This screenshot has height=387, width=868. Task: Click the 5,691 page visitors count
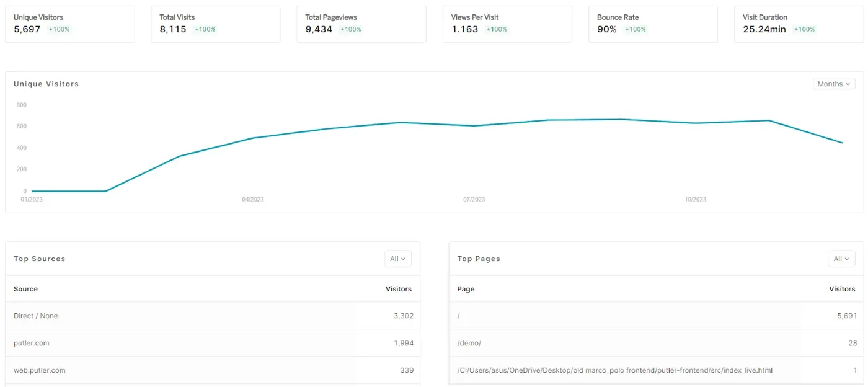pyautogui.click(x=847, y=316)
